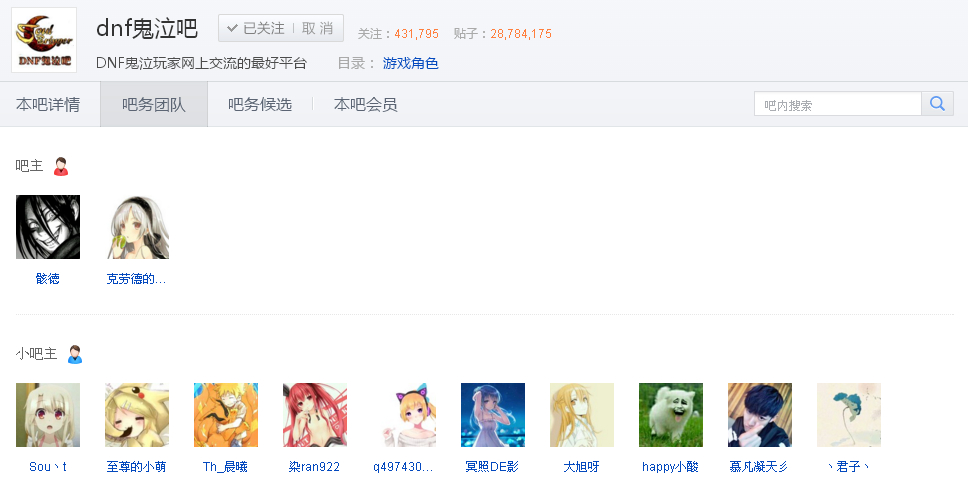Image resolution: width=968 pixels, height=499 pixels.
Task: Click the blue 小吧主 role icon
Action: coord(75,354)
